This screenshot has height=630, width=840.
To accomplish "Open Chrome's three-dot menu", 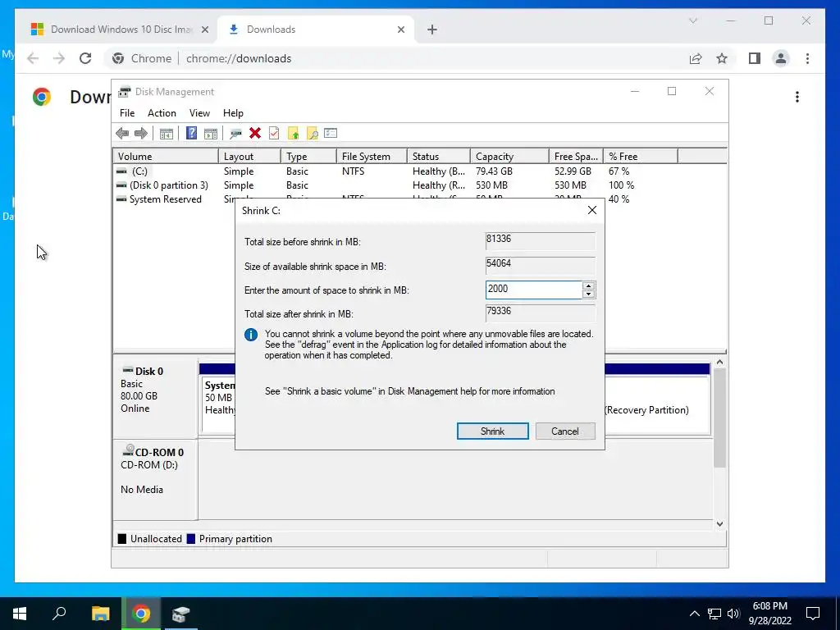I will 807,58.
